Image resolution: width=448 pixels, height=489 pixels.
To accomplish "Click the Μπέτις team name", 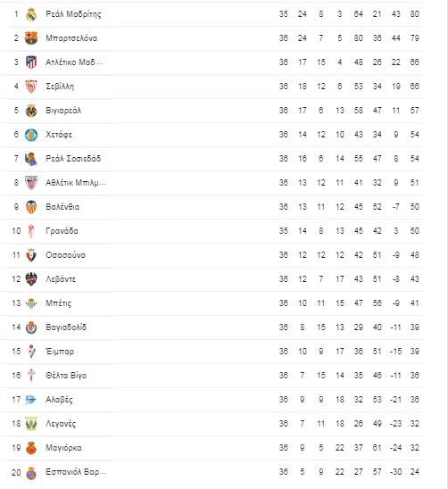I will click(x=58, y=303).
